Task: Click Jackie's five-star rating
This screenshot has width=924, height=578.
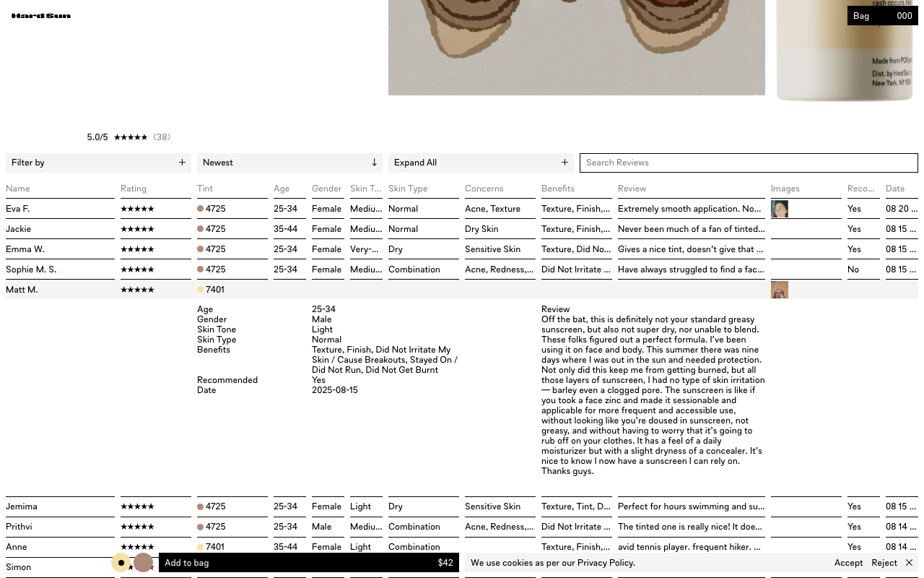Action: coord(137,229)
